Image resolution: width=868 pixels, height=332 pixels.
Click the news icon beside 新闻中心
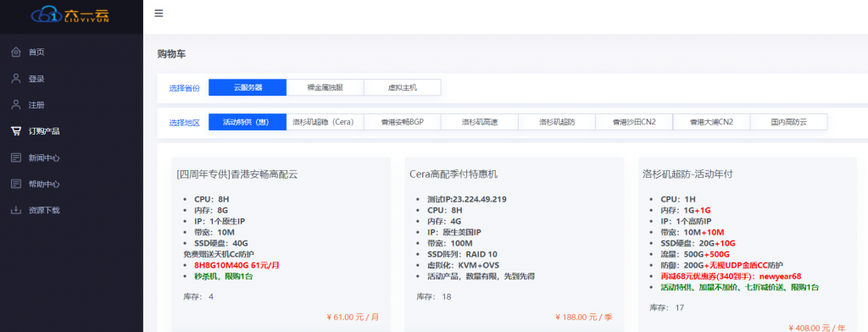click(16, 158)
